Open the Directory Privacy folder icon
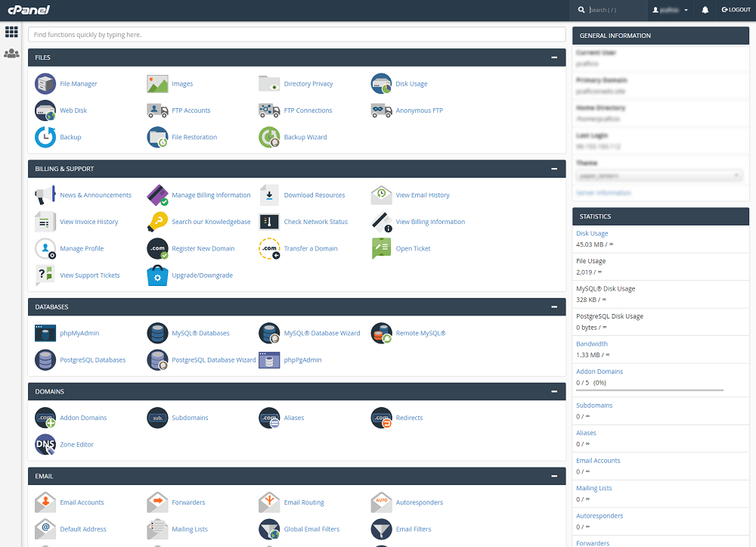756x547 pixels. [x=269, y=84]
